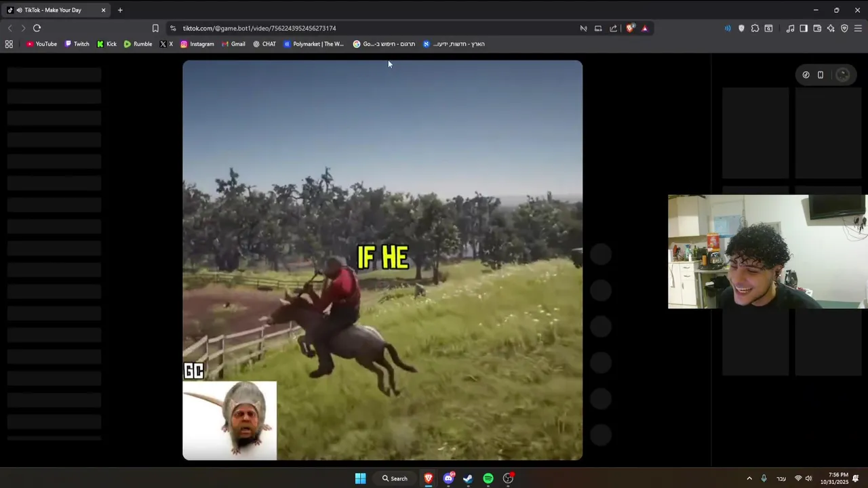This screenshot has width=868, height=488.
Task: Open Spotify from taskbar
Action: click(488, 479)
